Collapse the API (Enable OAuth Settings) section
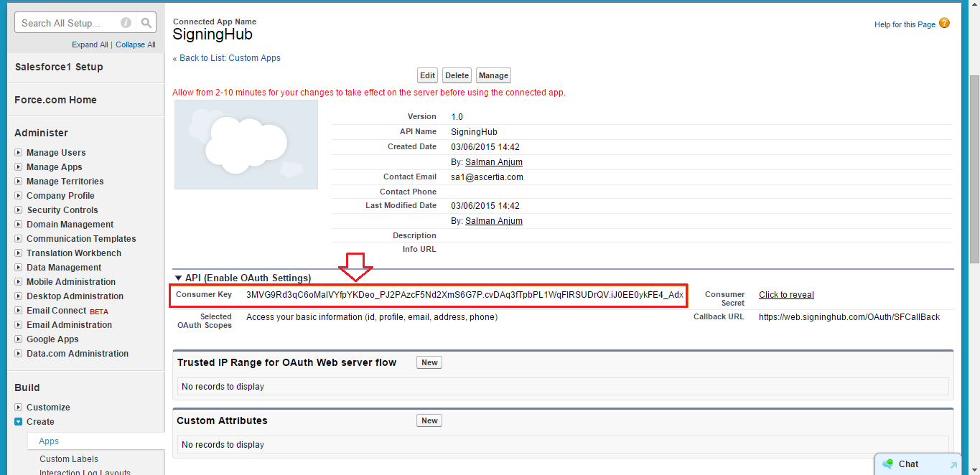Screen dimensions: 980x475 tap(178, 278)
